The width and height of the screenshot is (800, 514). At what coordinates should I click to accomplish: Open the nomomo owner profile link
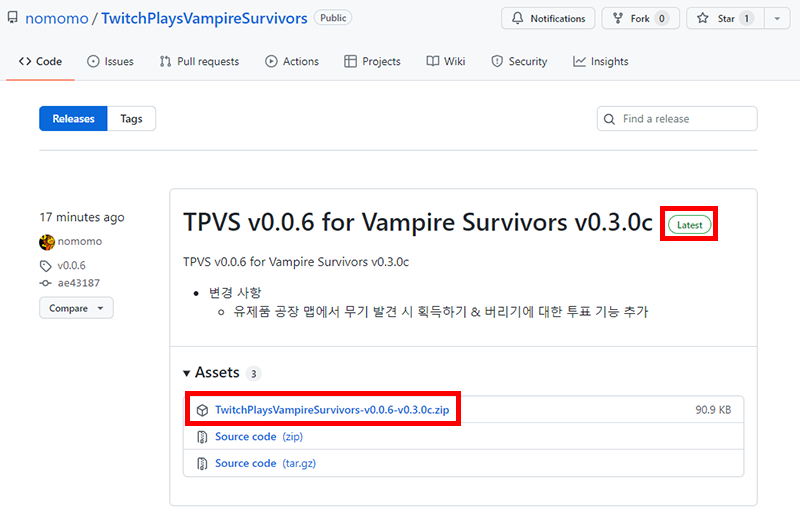[57, 18]
